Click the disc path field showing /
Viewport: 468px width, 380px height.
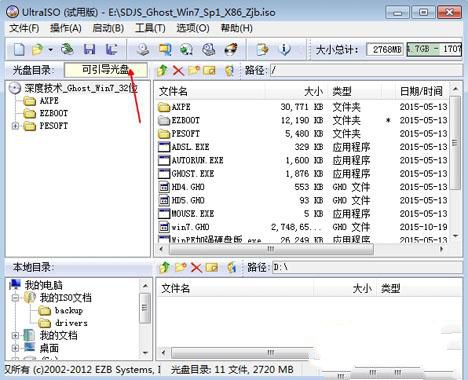tap(366, 70)
